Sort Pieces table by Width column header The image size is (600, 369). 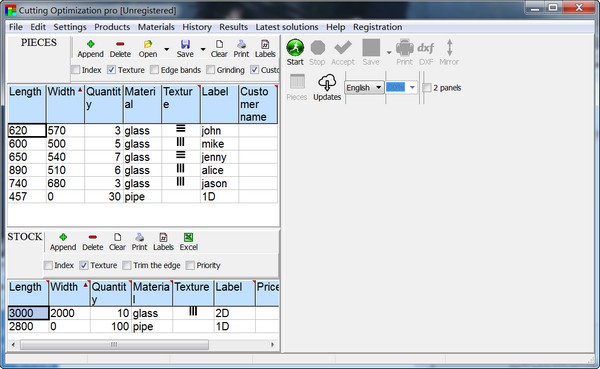pyautogui.click(x=65, y=104)
